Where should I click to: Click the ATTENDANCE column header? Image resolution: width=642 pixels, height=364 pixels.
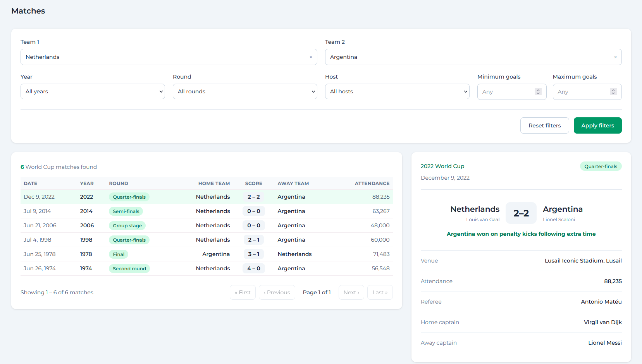point(372,184)
